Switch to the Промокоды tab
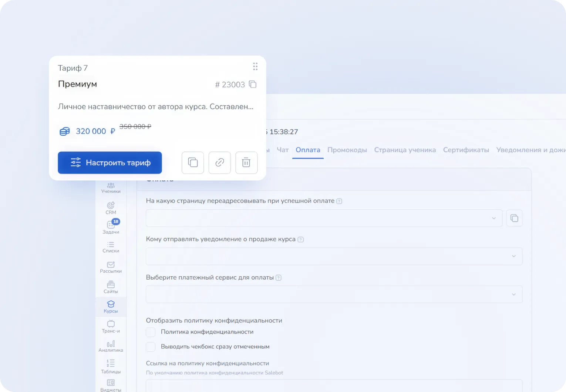Screen dimensions: 566x392 point(347,150)
